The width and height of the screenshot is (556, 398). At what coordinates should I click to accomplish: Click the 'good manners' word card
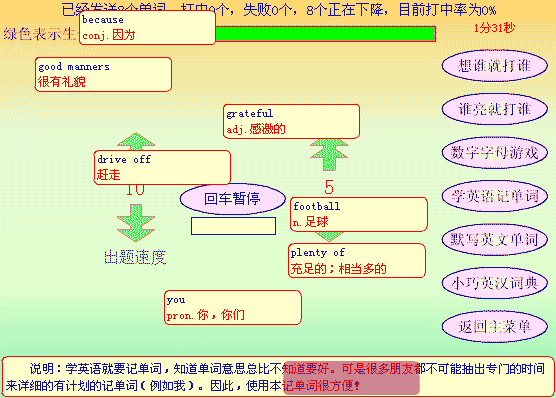pyautogui.click(x=103, y=74)
